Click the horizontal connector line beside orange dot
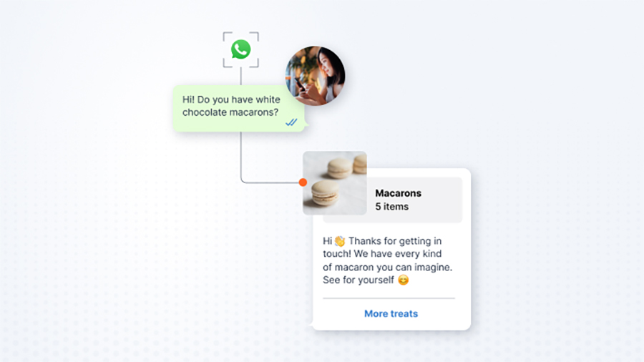The height and width of the screenshot is (362, 644). [x=272, y=182]
